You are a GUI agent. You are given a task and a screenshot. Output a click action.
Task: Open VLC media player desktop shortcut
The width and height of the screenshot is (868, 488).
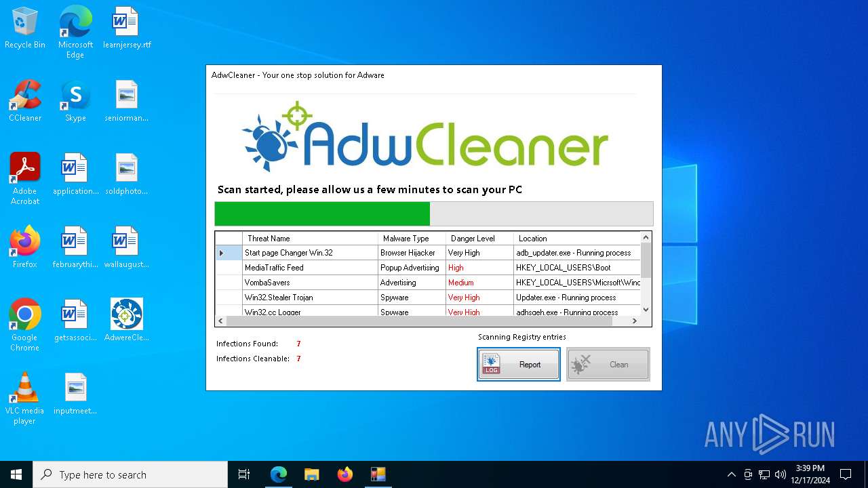pos(25,399)
